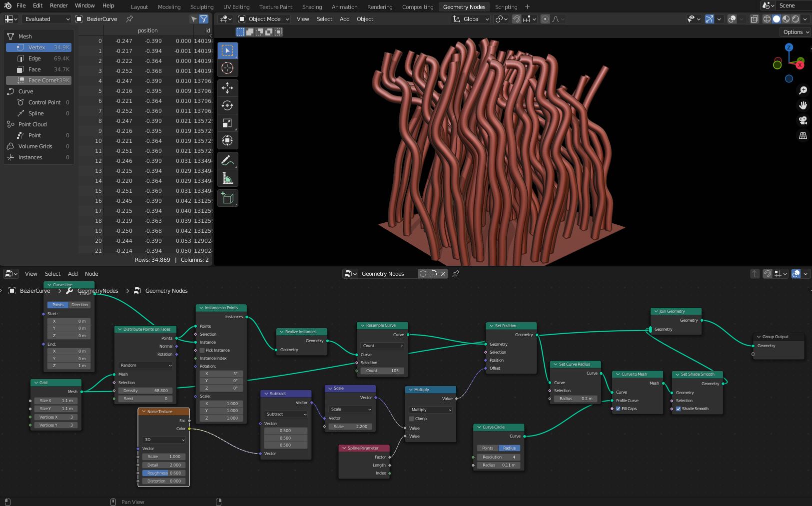Unlink the Geometry Nodes node group
The width and height of the screenshot is (812, 506).
(x=443, y=274)
